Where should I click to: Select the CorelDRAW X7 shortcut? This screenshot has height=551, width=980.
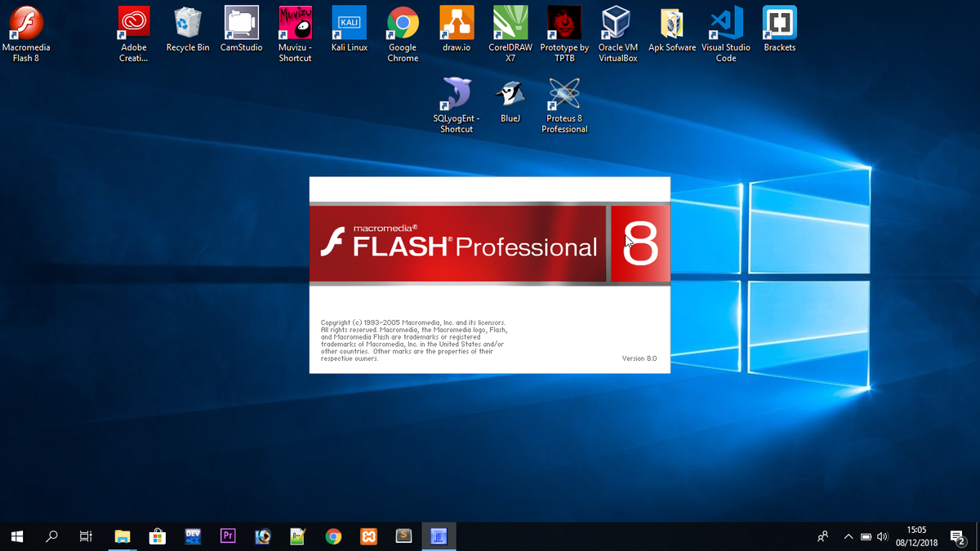coord(510,34)
